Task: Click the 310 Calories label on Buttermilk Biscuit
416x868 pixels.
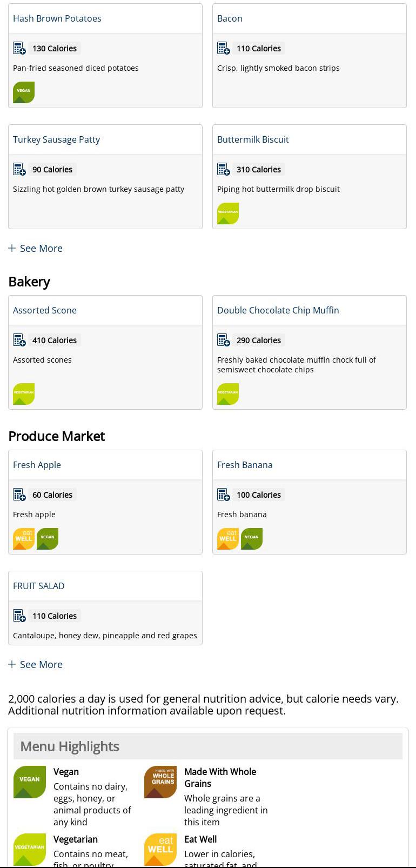Action: 259,170
